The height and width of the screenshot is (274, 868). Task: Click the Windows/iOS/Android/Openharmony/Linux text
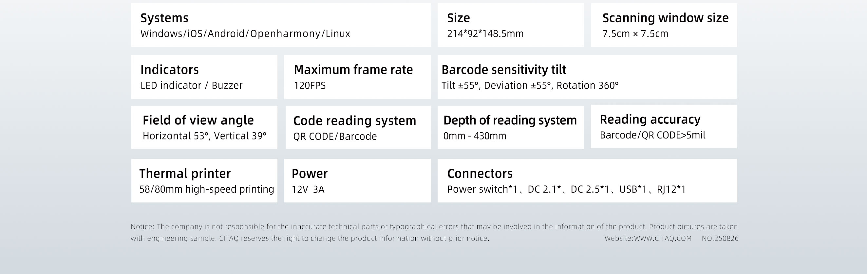pos(245,34)
